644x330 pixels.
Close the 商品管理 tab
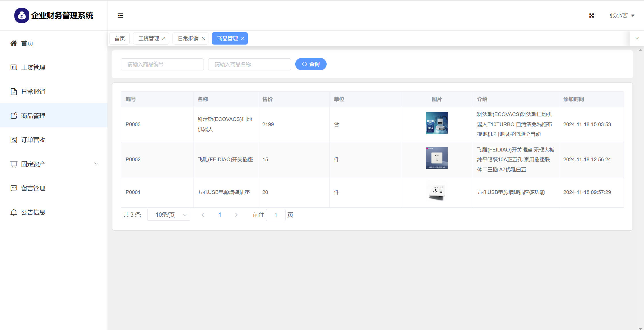(243, 39)
